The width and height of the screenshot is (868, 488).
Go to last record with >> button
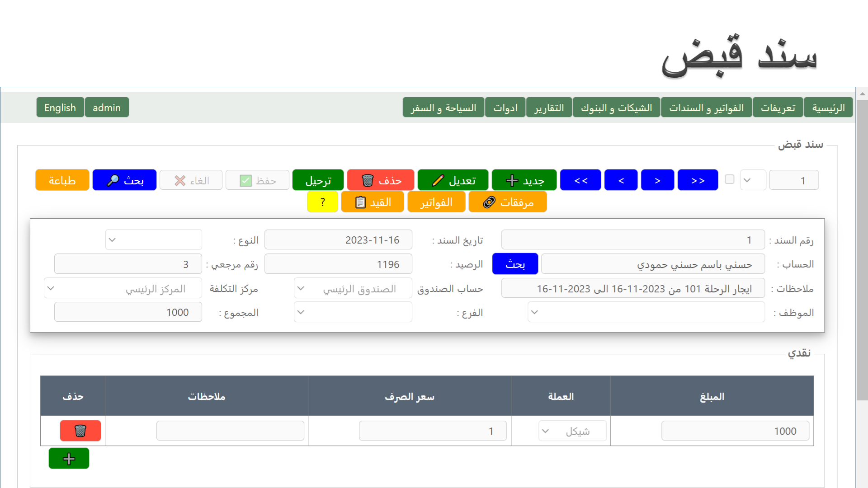(698, 180)
